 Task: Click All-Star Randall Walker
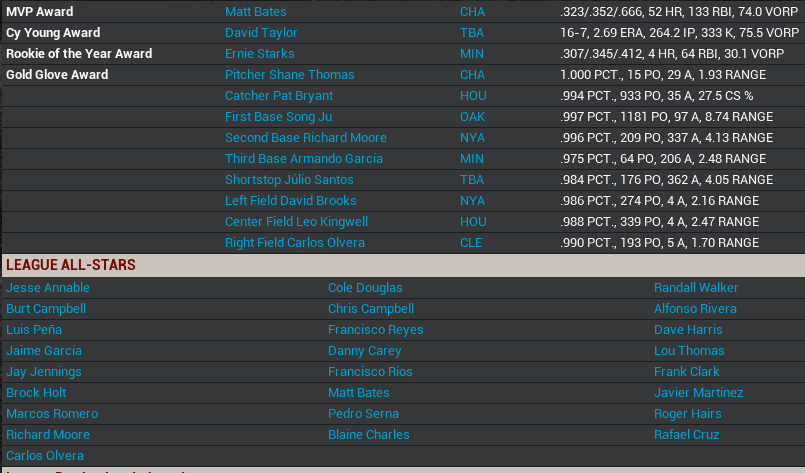(696, 288)
